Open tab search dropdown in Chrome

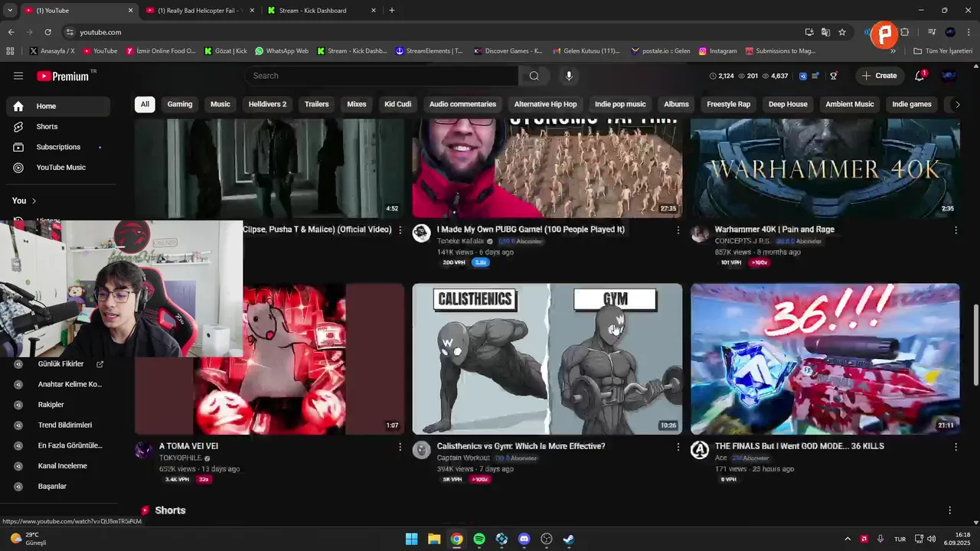tap(10, 11)
